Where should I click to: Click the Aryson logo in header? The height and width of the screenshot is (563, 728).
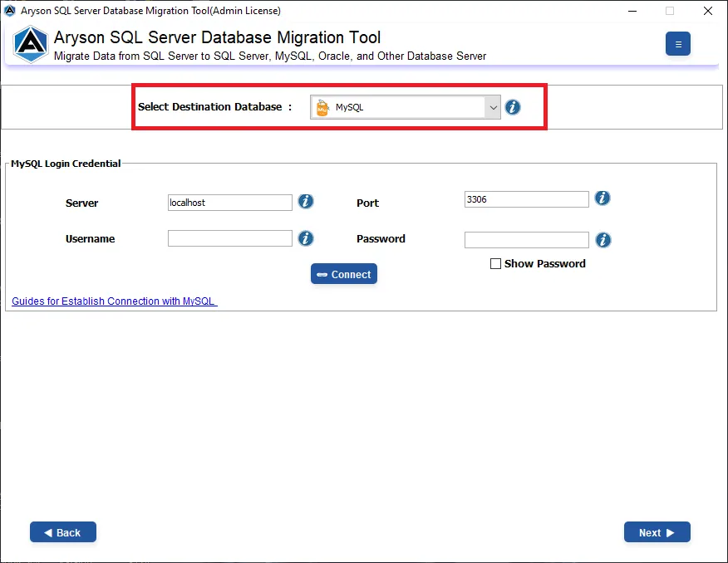tap(30, 44)
